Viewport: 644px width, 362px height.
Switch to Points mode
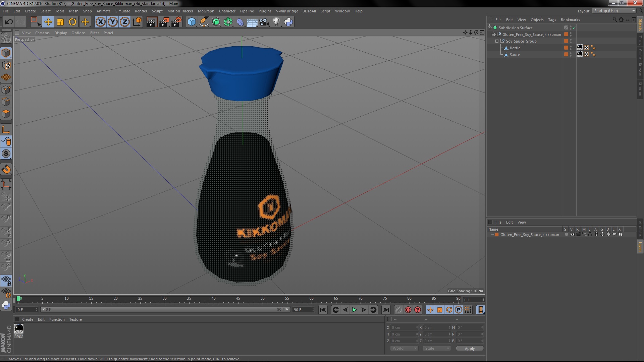[x=6, y=89]
